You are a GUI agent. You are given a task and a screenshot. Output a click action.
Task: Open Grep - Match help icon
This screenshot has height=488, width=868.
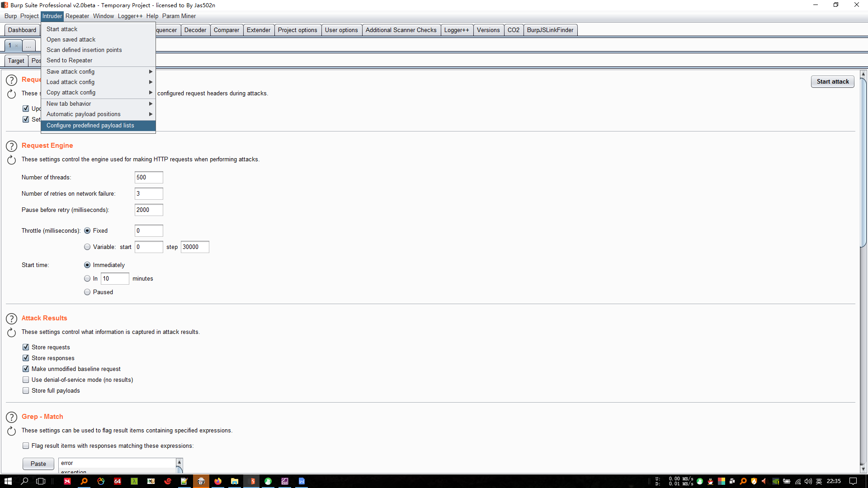(11, 417)
